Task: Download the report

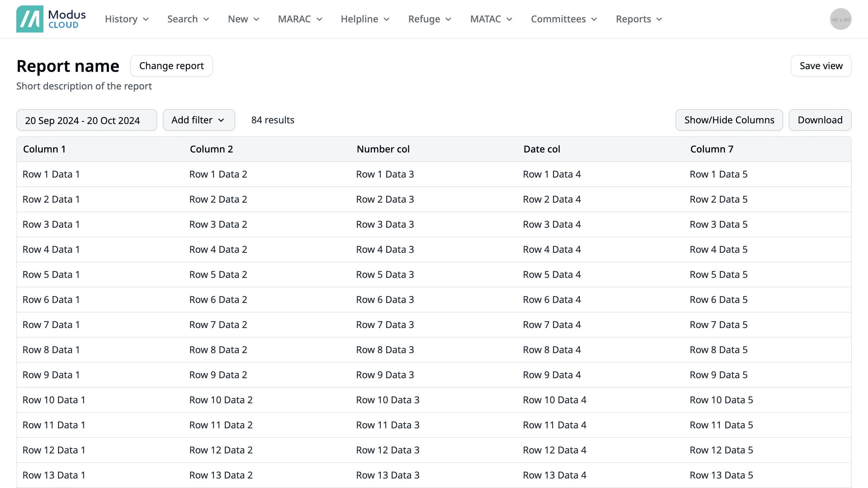Action: 820,120
